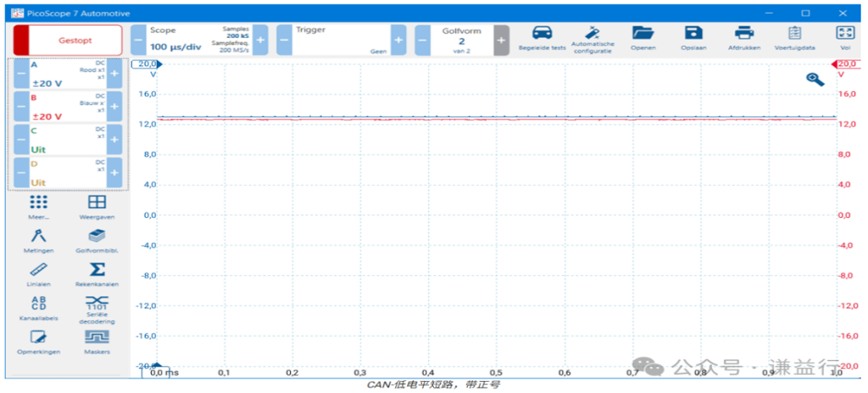Open Begeleide tests car icon
Image resolution: width=868 pixels, height=393 pixels.
tap(541, 33)
